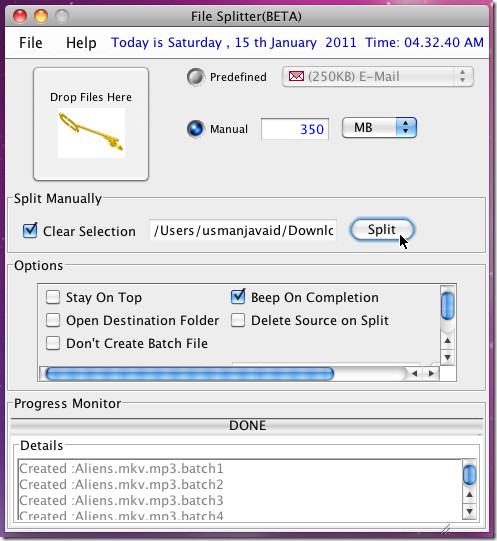Open the MB size unit dropdown
The width and height of the screenshot is (497, 541).
pos(379,128)
